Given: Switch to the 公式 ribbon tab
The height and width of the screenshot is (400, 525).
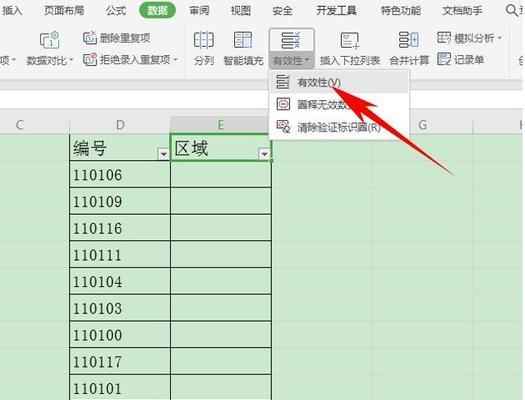Looking at the screenshot, I should (116, 11).
